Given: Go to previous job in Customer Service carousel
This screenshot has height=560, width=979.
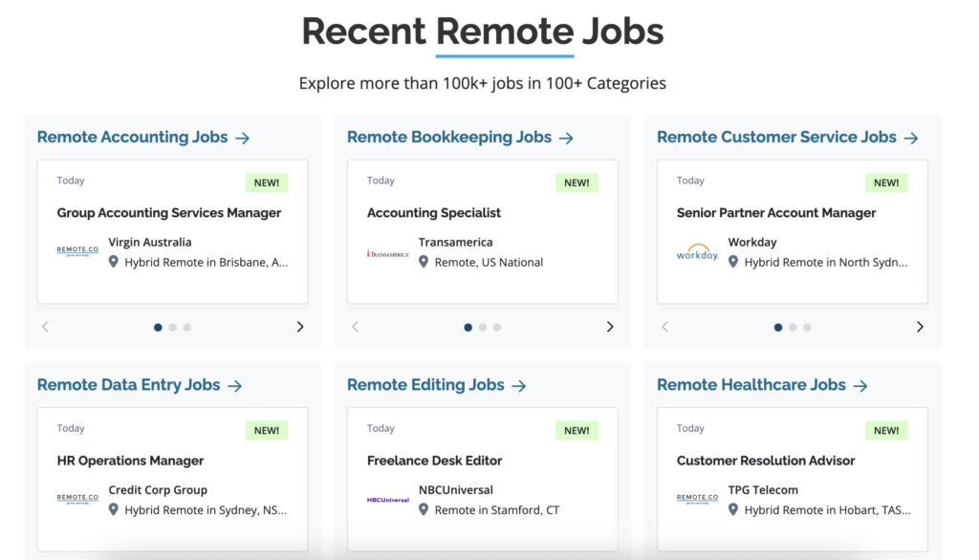Looking at the screenshot, I should [665, 327].
